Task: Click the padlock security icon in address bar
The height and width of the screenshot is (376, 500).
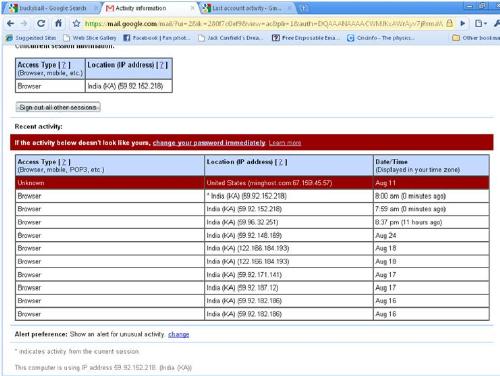Action: pyautogui.click(x=449, y=23)
